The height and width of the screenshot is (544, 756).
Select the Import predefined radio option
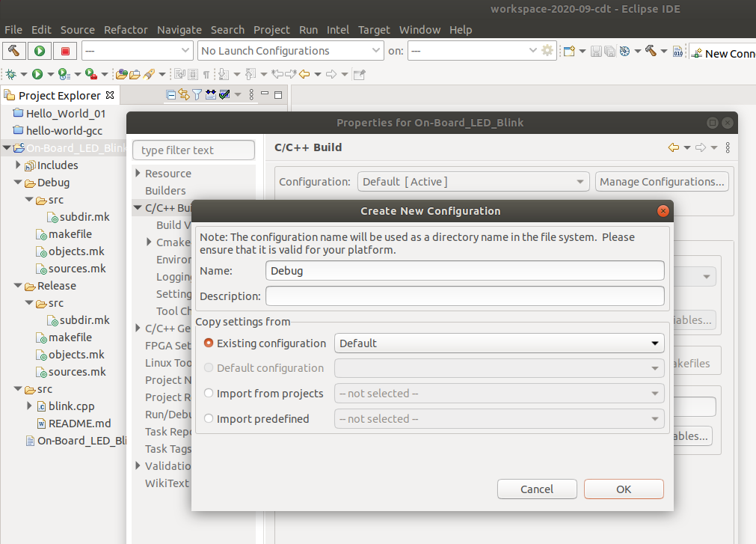point(209,419)
